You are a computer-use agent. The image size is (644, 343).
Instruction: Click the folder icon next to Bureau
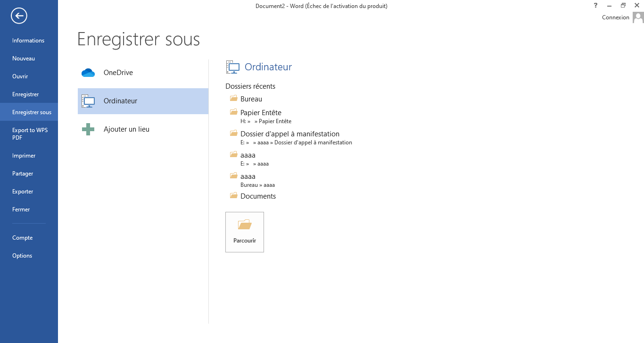pos(233,99)
